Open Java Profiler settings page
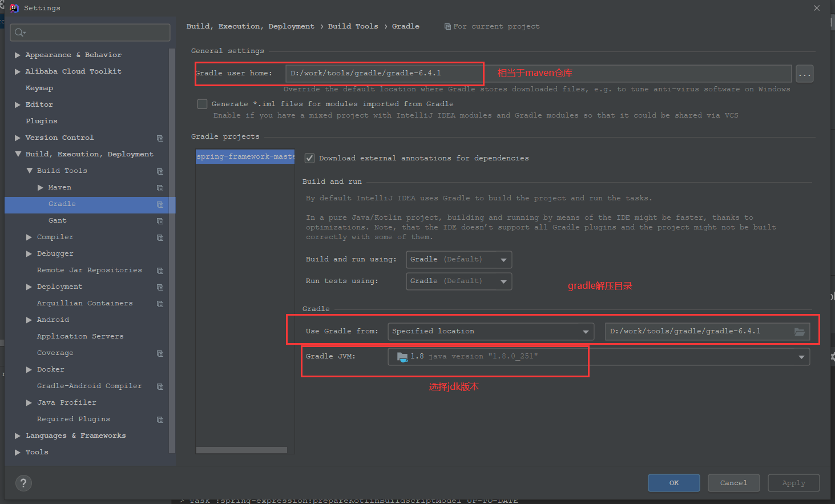This screenshot has height=504, width=835. (x=67, y=402)
